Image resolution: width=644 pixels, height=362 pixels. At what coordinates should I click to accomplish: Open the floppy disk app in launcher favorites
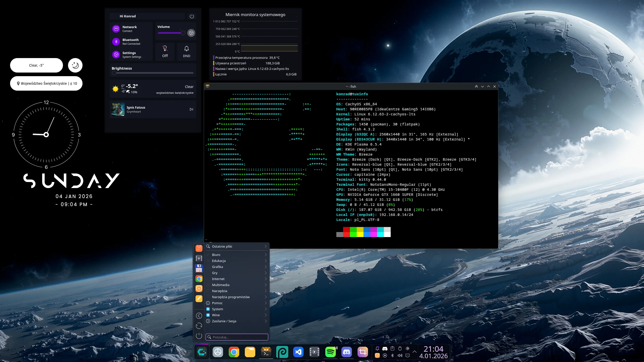199,268
